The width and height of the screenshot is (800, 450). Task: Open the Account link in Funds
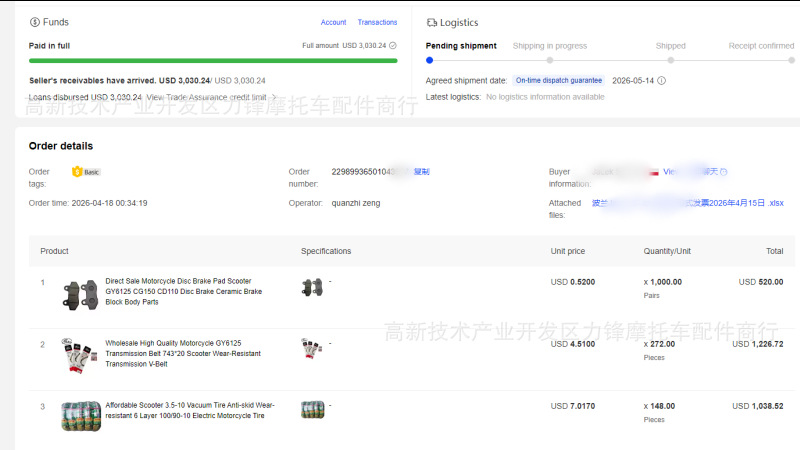coord(333,22)
